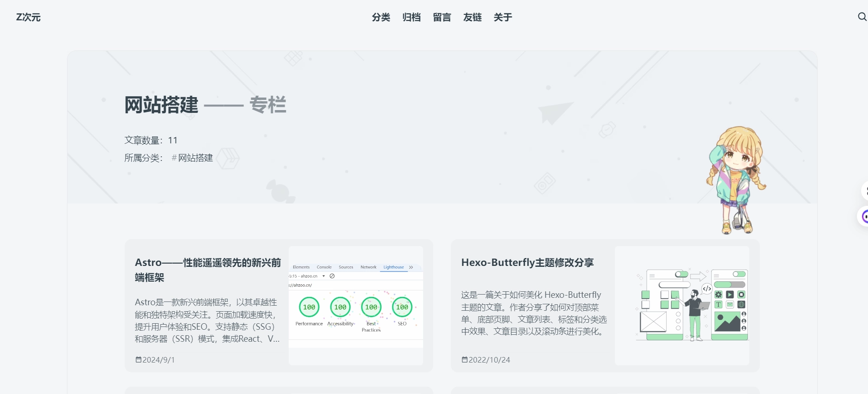Screen dimensions: 868x394
Task: Click the 网站搭建 专栏 heading
Action: coord(205,105)
